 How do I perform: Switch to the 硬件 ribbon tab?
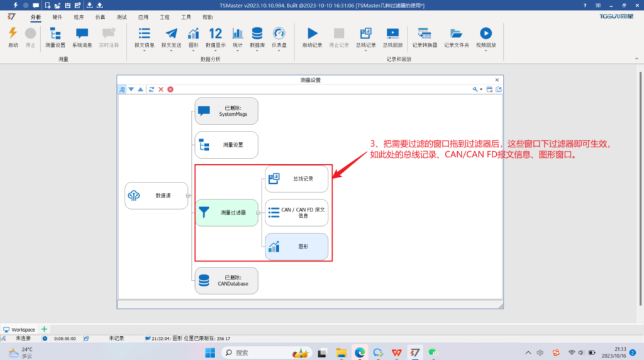[x=57, y=17]
